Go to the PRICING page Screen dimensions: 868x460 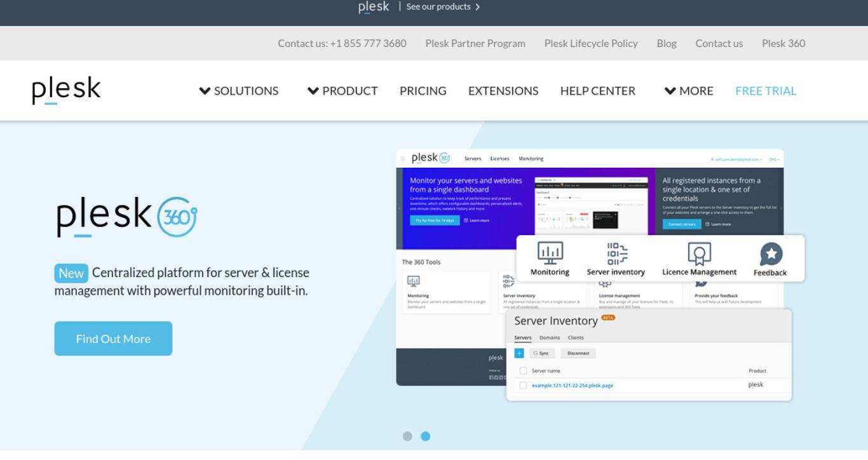pos(423,91)
